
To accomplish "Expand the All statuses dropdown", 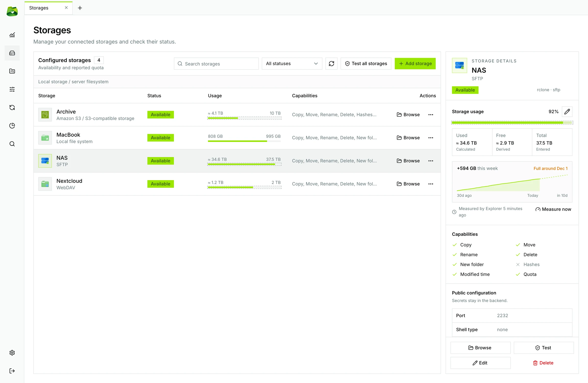I will (292, 64).
